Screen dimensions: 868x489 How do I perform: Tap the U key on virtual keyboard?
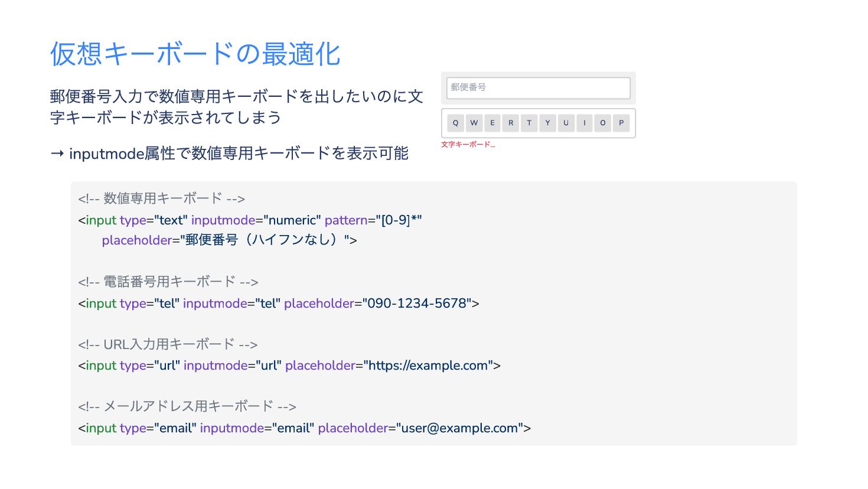point(566,123)
